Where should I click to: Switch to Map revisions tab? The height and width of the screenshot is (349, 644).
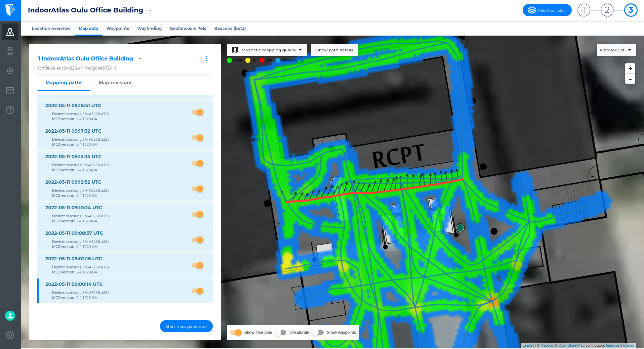coord(116,83)
